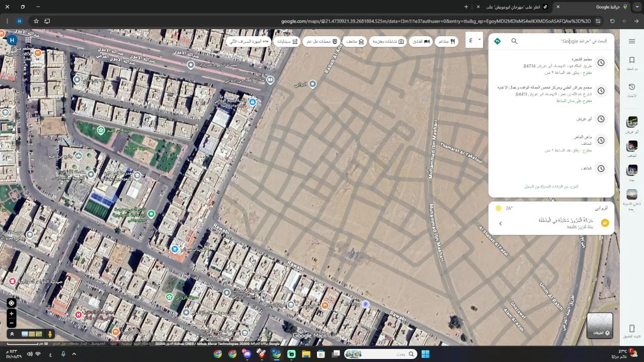The width and height of the screenshot is (644, 362).
Task: Click the directions diamond icon in search box
Action: coord(497,41)
